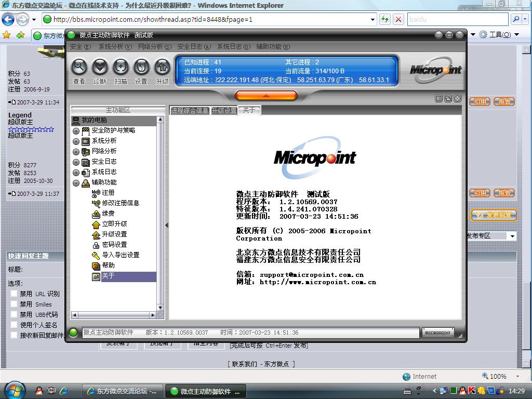This screenshot has height=399, width=532.
Task: Click the 网络分析 computers icon
Action: (x=86, y=152)
